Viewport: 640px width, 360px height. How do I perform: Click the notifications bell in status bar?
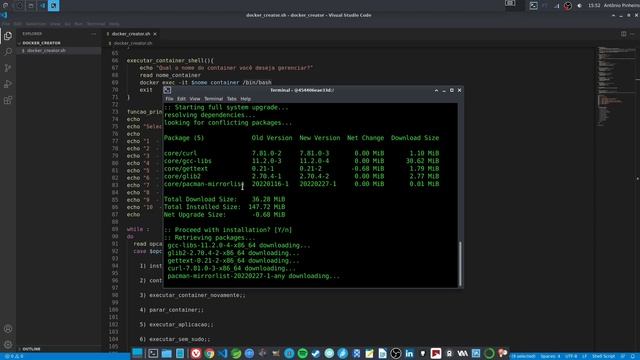(633, 356)
